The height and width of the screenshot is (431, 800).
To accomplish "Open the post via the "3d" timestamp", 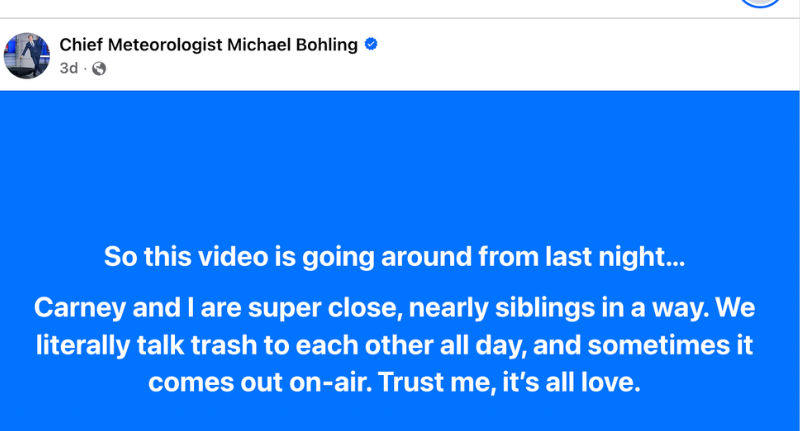I will (x=68, y=69).
